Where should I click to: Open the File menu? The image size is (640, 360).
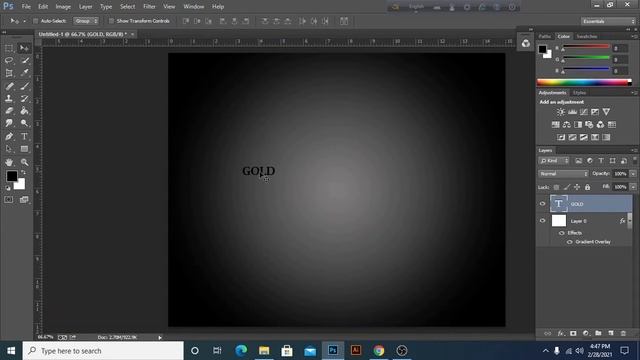(26, 7)
